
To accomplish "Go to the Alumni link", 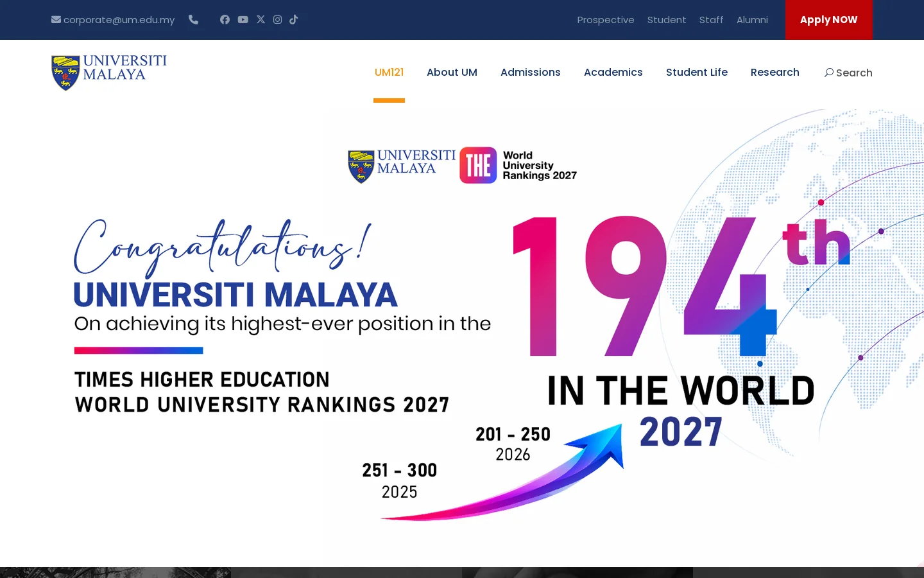I will tap(752, 20).
